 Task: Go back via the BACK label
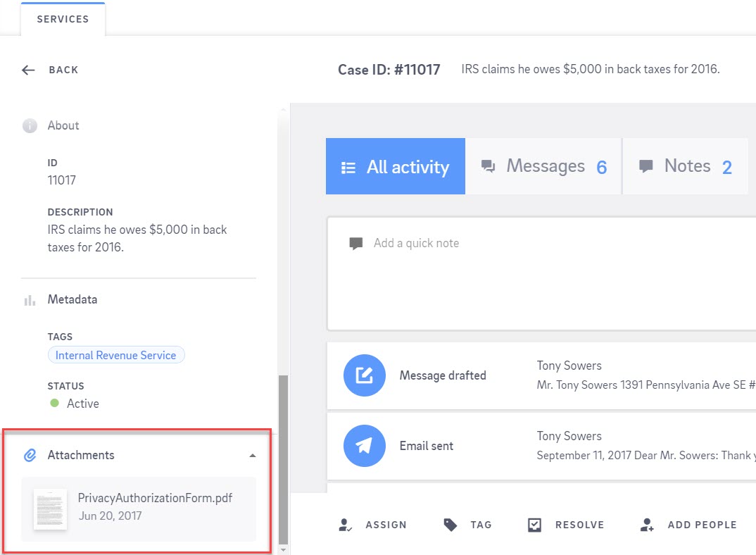pyautogui.click(x=63, y=70)
